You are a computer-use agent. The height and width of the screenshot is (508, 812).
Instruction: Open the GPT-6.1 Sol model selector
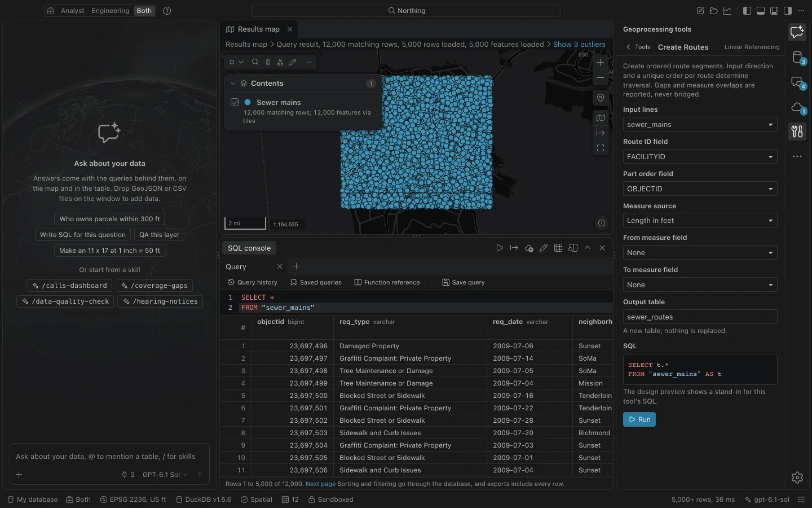pyautogui.click(x=165, y=475)
